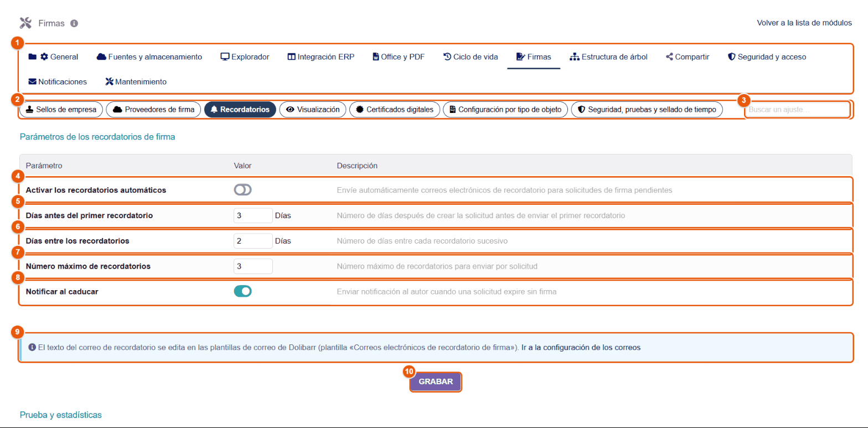The height and width of the screenshot is (428, 868).
Task: Click the Días antes del primer recordatorio field
Action: (x=253, y=215)
